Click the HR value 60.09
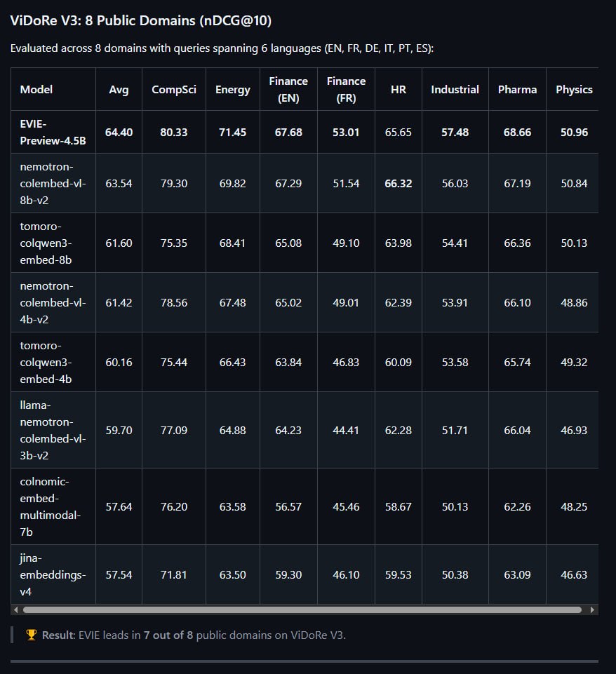This screenshot has height=674, width=616. click(398, 362)
